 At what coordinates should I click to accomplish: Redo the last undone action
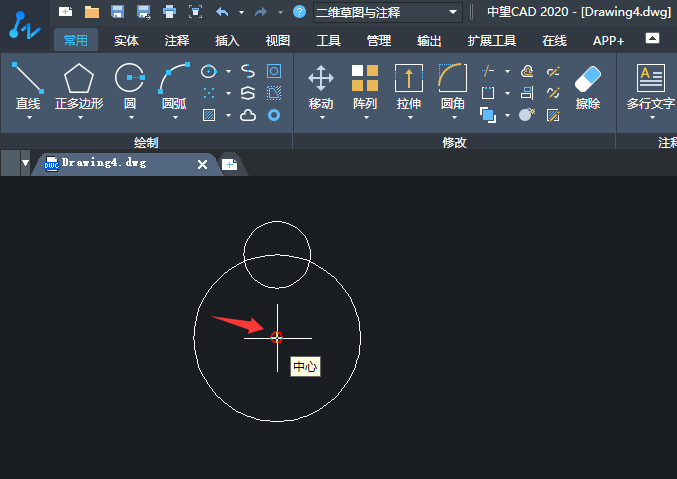click(x=261, y=12)
